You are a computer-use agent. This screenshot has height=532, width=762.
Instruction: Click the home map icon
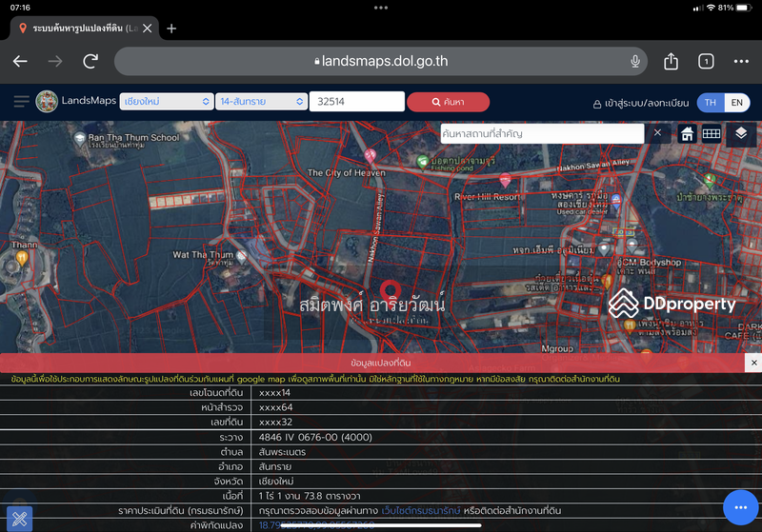pyautogui.click(x=687, y=133)
